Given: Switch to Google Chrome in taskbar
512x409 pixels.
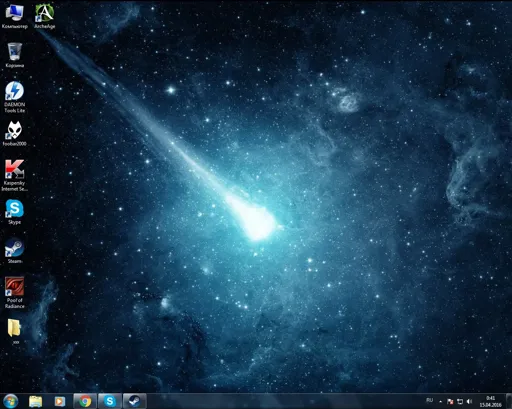Looking at the screenshot, I should coord(85,401).
